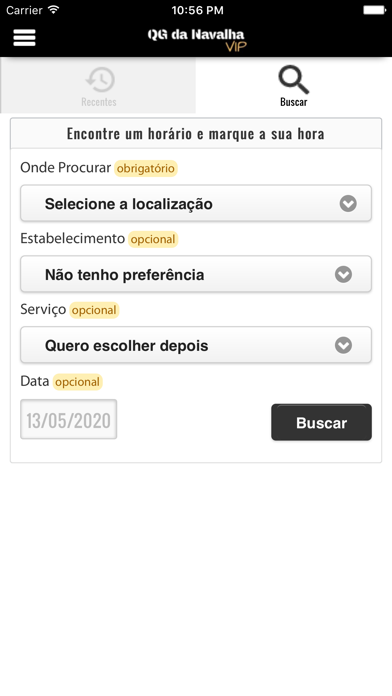Tap the opcional badge beside Estabelecimento

(153, 239)
